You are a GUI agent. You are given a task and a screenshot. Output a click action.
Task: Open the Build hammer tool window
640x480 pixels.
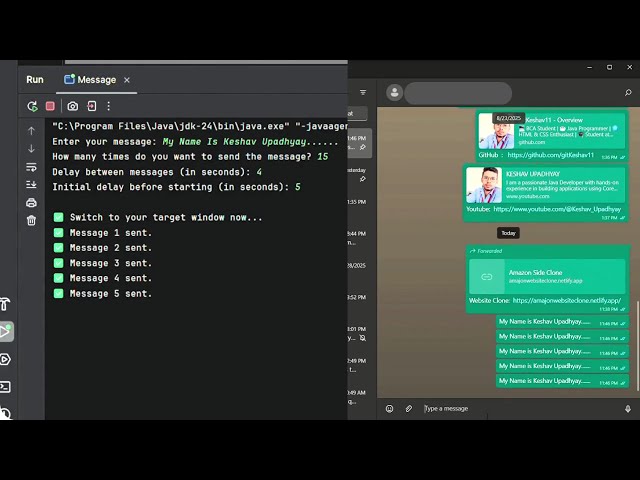(5, 304)
